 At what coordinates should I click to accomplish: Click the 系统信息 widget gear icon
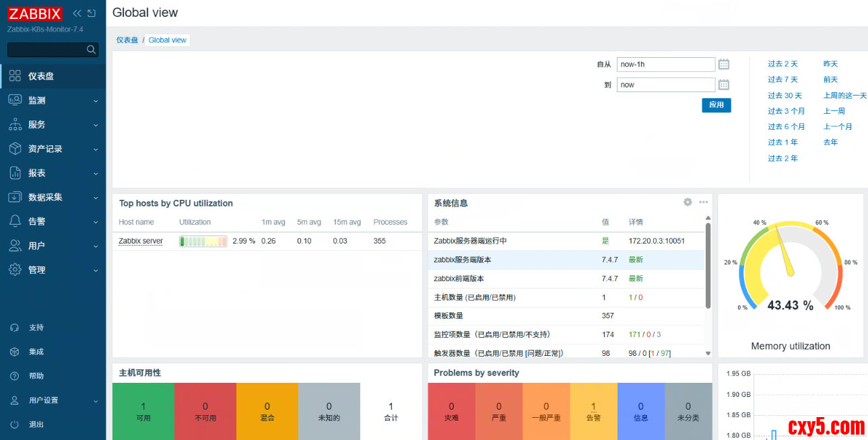[688, 202]
